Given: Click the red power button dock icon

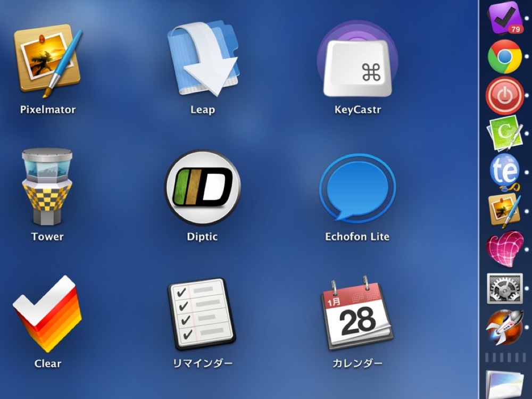Looking at the screenshot, I should pos(504,95).
